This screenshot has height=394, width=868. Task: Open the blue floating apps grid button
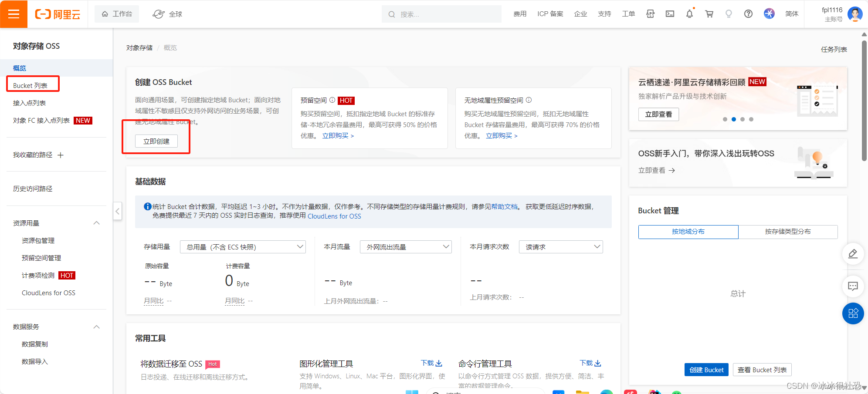[853, 313]
